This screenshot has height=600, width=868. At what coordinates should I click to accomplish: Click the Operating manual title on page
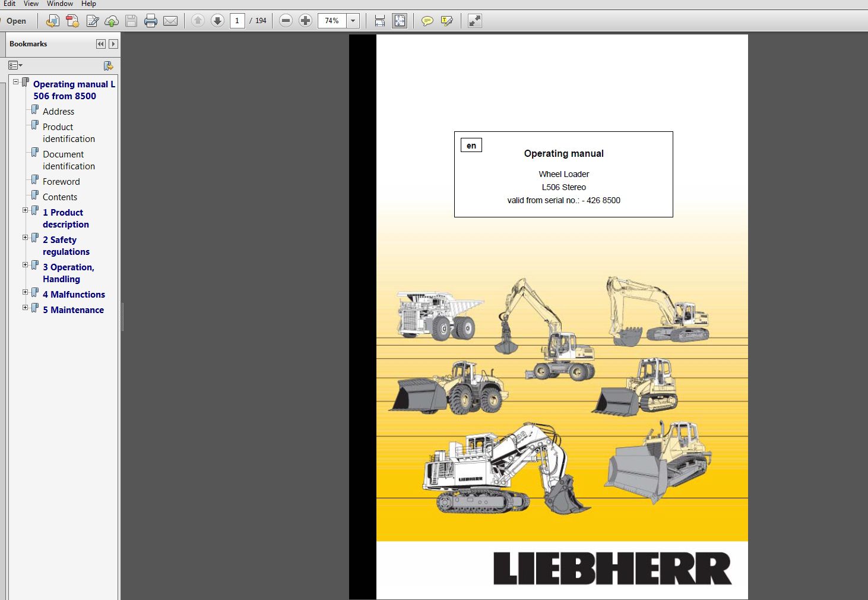[x=563, y=153]
